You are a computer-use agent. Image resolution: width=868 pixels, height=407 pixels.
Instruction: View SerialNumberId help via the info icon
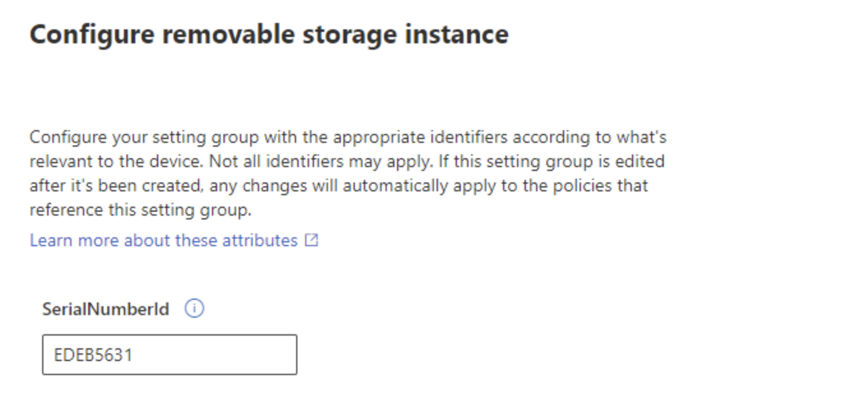(195, 308)
